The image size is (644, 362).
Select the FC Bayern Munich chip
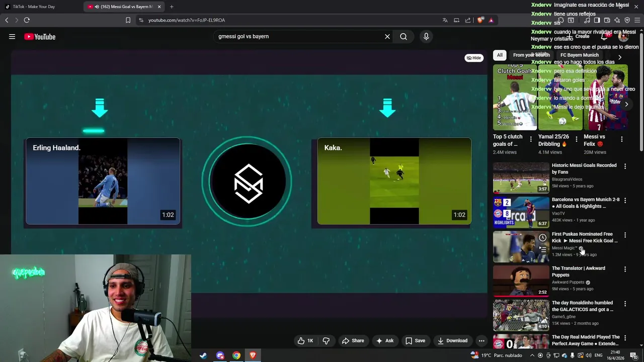[x=580, y=55]
